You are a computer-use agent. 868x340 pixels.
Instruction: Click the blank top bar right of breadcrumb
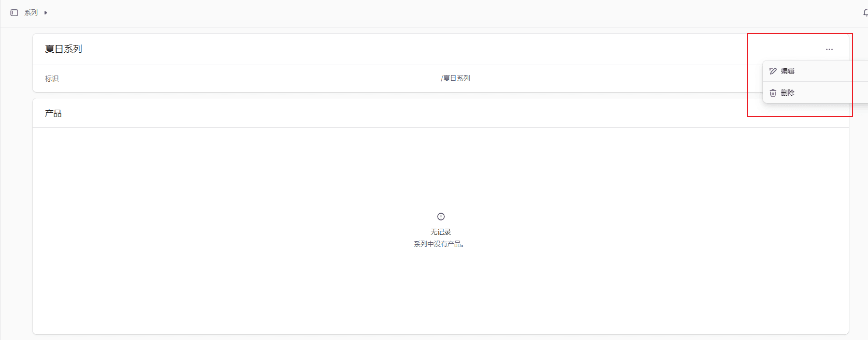pyautogui.click(x=414, y=13)
